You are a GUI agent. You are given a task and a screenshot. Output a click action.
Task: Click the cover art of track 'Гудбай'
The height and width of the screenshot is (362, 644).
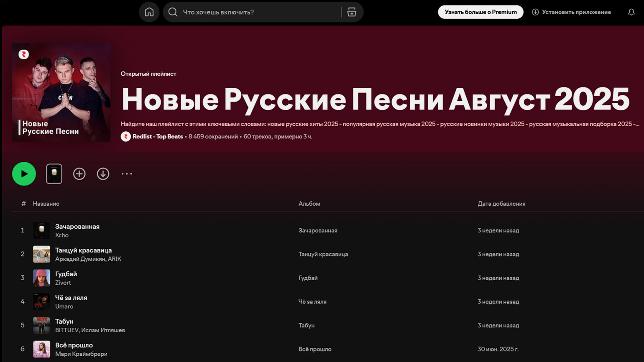click(41, 278)
